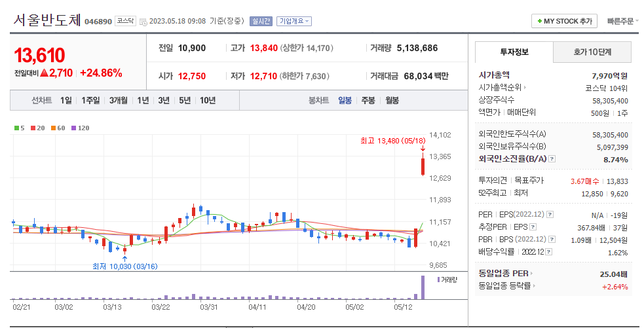Click the help icon next to 배당수익률

pos(549,252)
